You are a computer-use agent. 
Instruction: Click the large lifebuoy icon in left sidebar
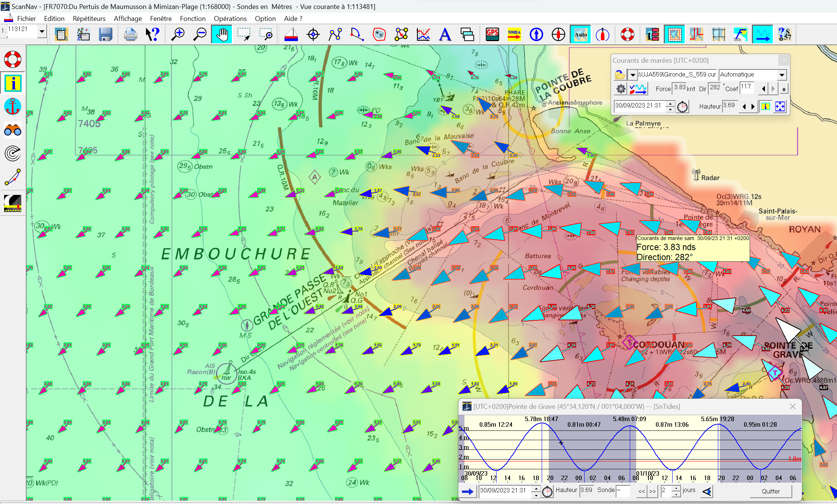pos(13,59)
